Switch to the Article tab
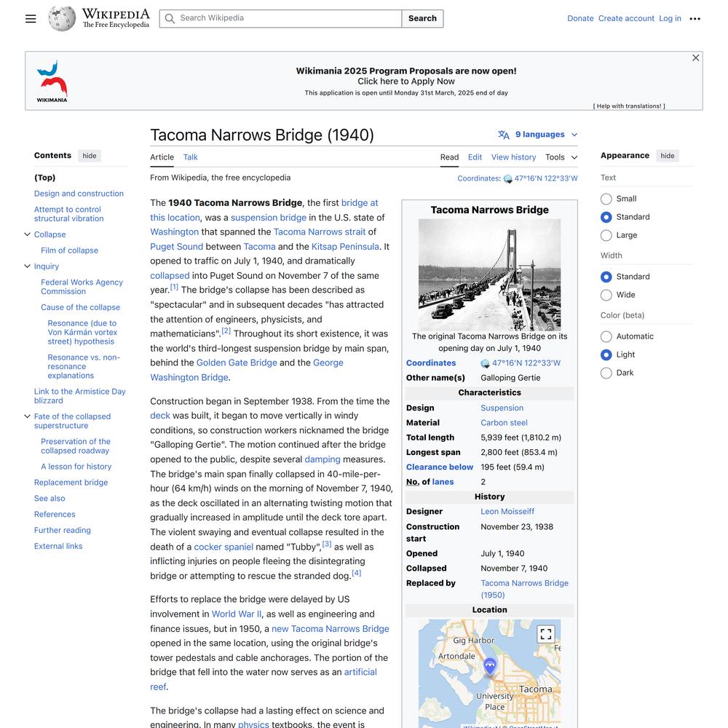This screenshot has height=728, width=728. pyautogui.click(x=162, y=157)
